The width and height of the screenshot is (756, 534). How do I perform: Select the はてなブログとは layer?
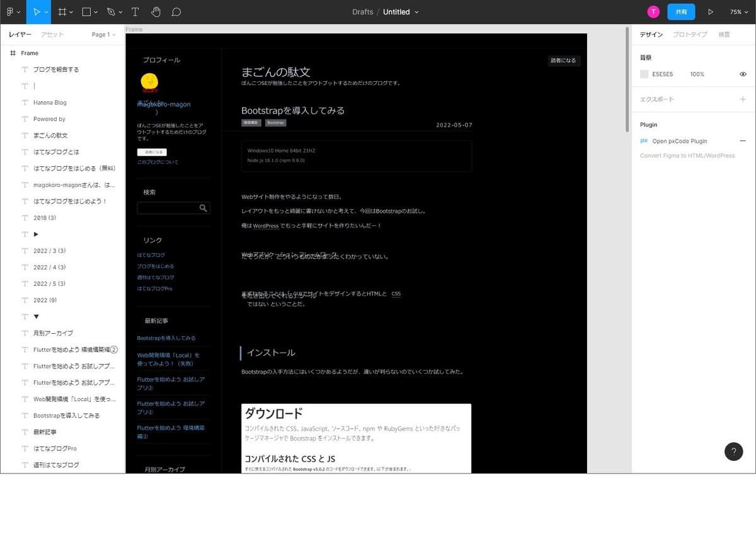(63, 152)
